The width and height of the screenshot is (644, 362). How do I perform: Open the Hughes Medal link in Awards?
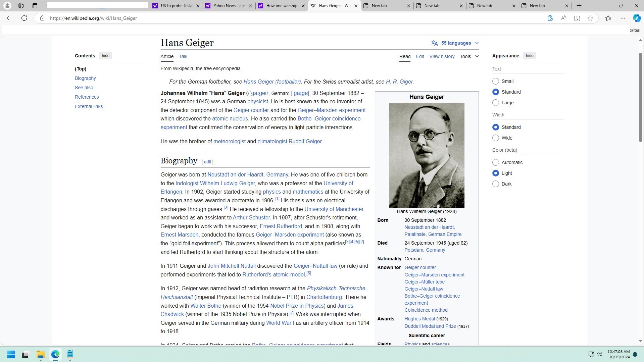click(419, 319)
